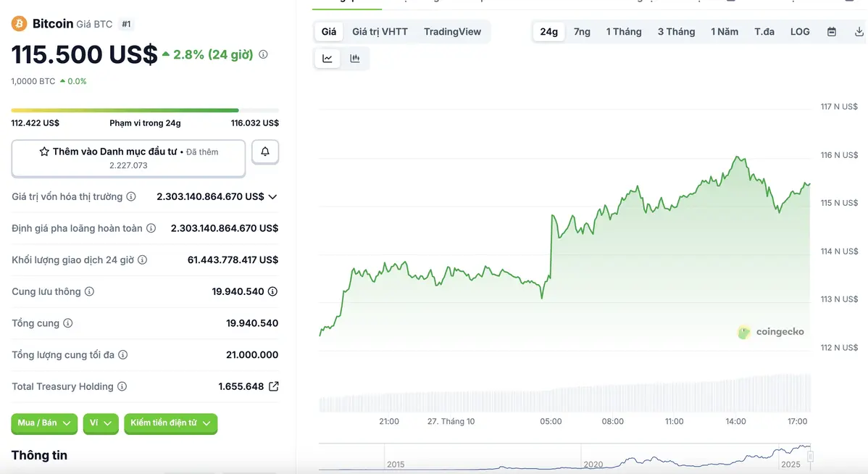
Task: Expand the market cap value dropdown
Action: coord(271,196)
